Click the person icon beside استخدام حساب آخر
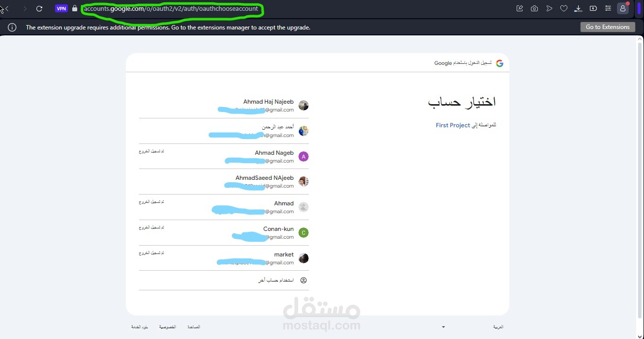Image resolution: width=644 pixels, height=339 pixels. pyautogui.click(x=304, y=281)
